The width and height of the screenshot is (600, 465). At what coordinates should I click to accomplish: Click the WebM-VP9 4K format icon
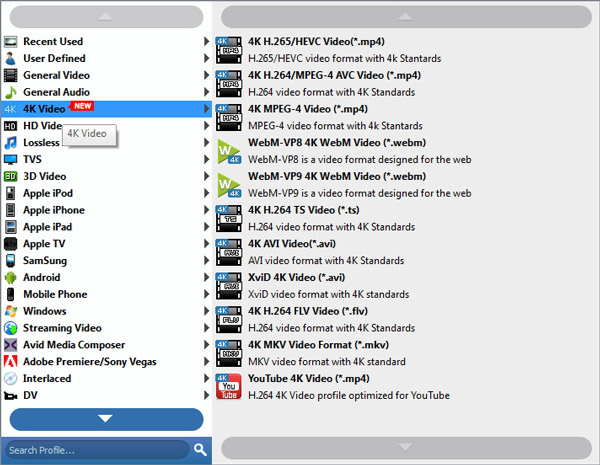click(228, 184)
